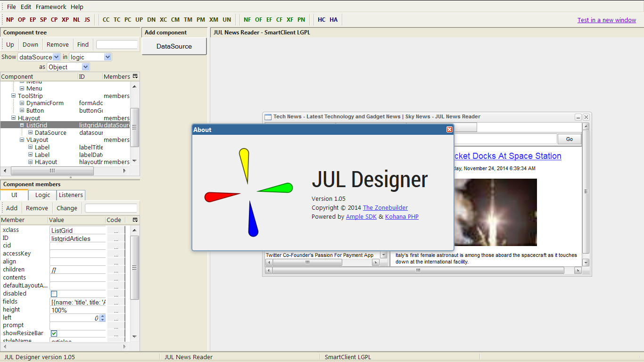Viewport: 644px width, 362px height.
Task: Remove selected component from tree
Action: (x=58, y=44)
